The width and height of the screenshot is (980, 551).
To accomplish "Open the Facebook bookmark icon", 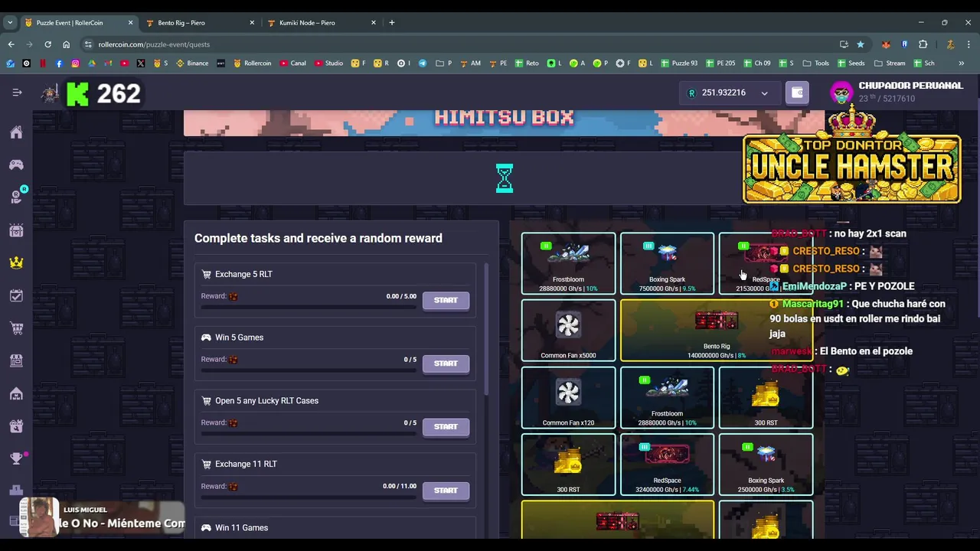I will point(59,64).
